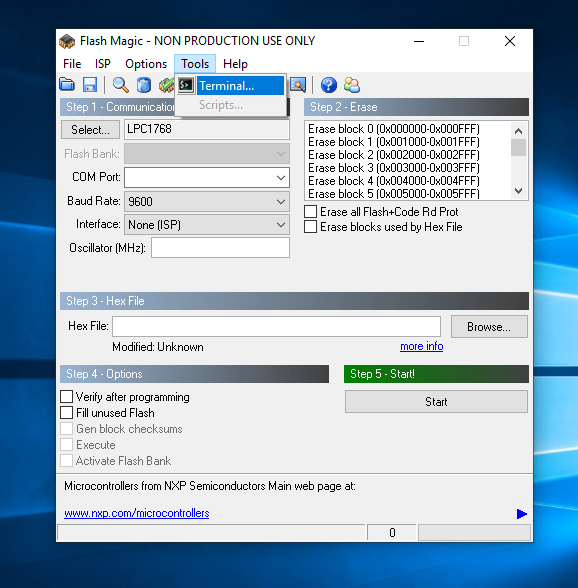Click the LPC1768 device field

click(x=207, y=129)
